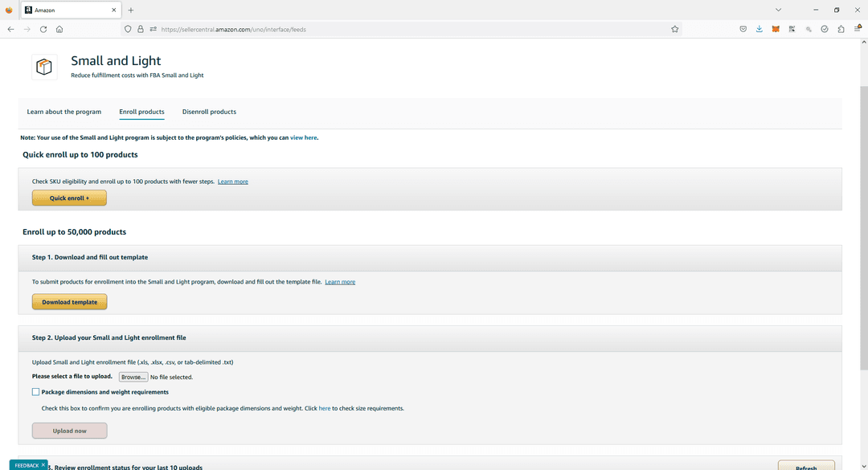The image size is (868, 470).
Task: Bookmark this page with the star icon
Action: (675, 30)
